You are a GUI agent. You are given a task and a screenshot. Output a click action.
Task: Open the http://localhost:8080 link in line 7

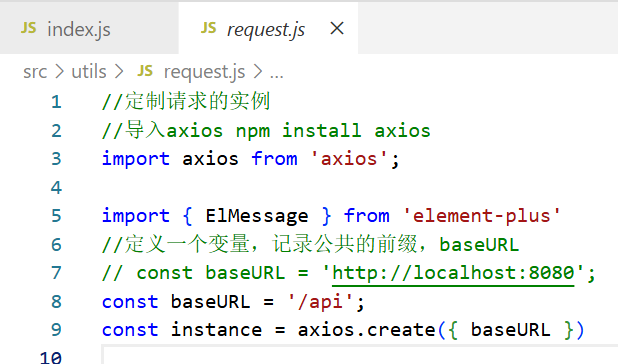point(453,273)
